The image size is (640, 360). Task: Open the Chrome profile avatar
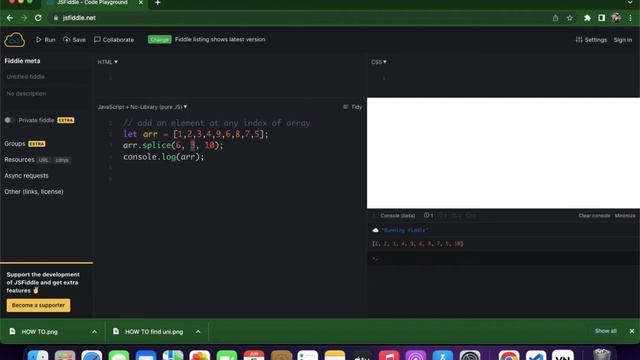click(x=616, y=18)
